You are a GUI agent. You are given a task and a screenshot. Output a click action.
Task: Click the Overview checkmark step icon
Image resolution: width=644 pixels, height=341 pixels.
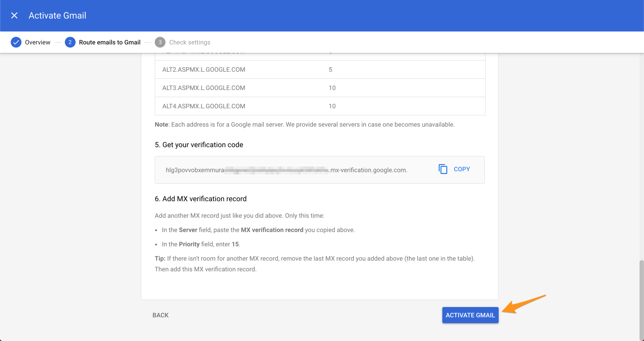[16, 42]
